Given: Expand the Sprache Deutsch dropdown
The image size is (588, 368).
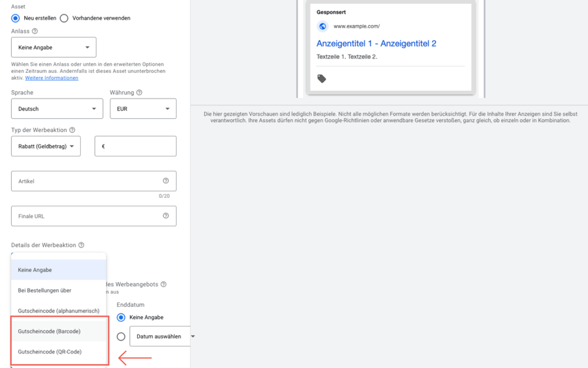Looking at the screenshot, I should pyautogui.click(x=57, y=108).
